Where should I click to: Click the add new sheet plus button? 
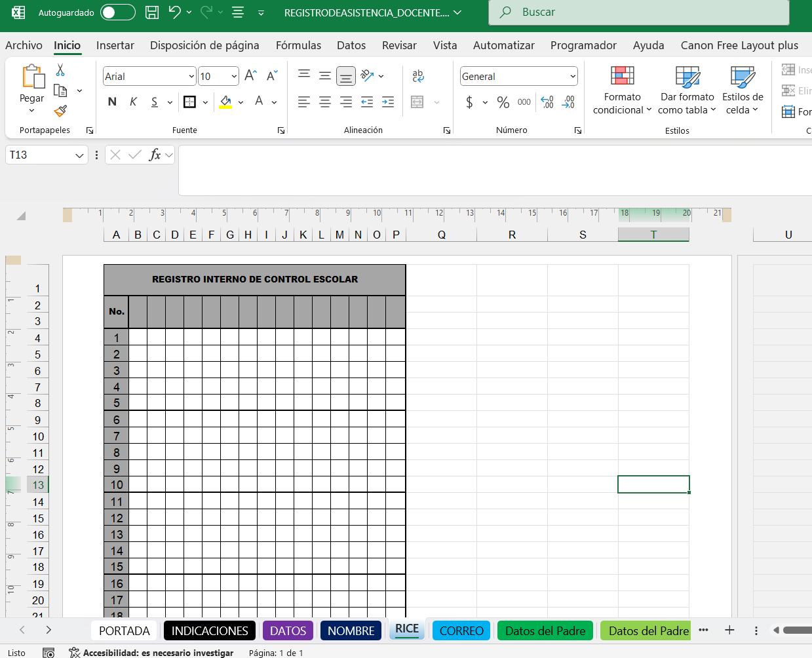(x=729, y=630)
